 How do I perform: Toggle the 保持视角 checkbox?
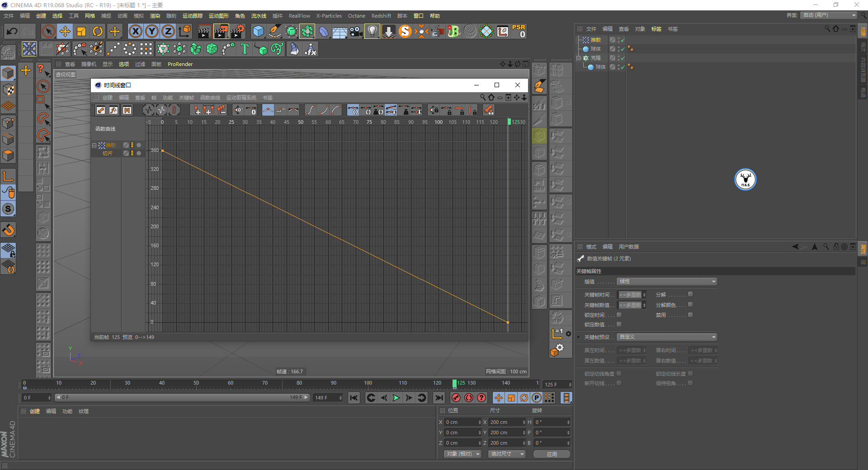pos(690,383)
